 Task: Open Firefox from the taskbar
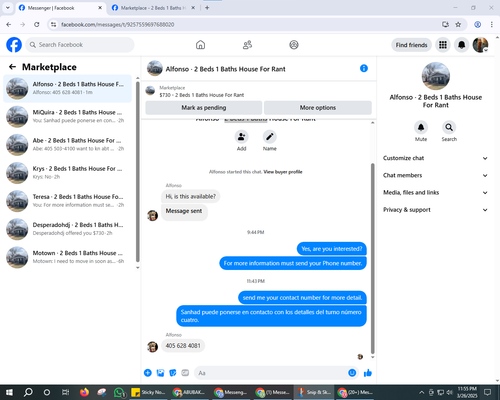click(84, 392)
